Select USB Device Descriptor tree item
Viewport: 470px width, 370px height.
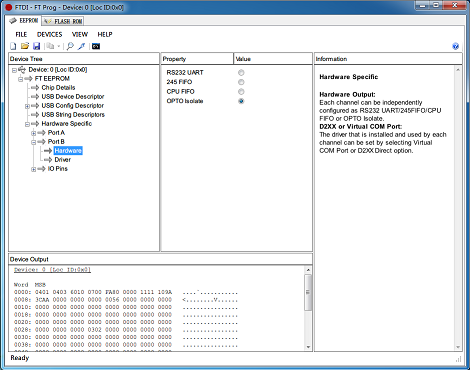pos(73,97)
